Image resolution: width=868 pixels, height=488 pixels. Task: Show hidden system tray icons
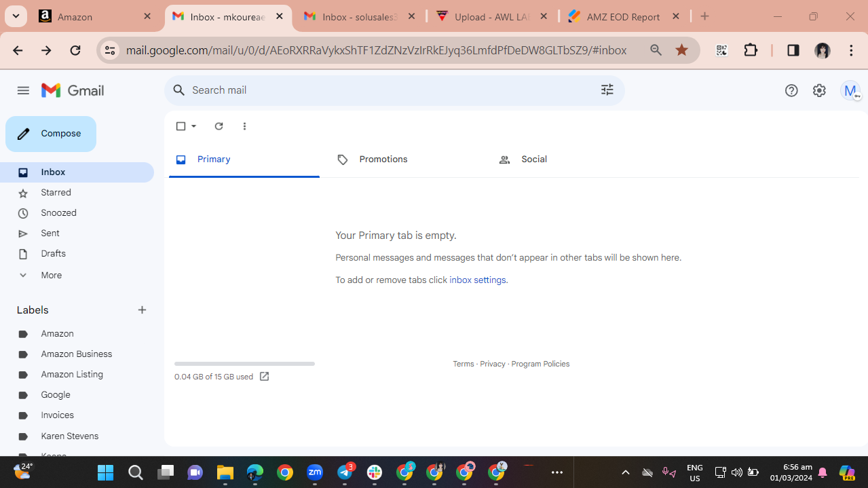(x=626, y=472)
